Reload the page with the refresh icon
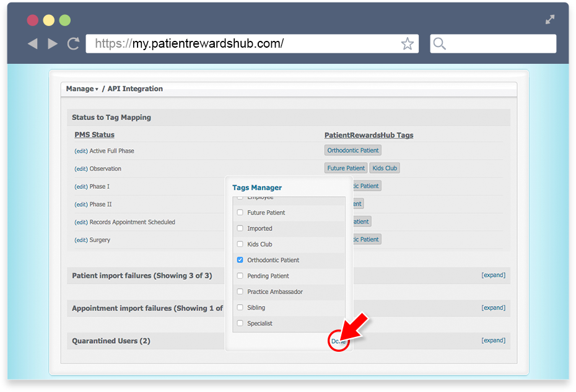The height and width of the screenshot is (392, 576). click(x=74, y=44)
